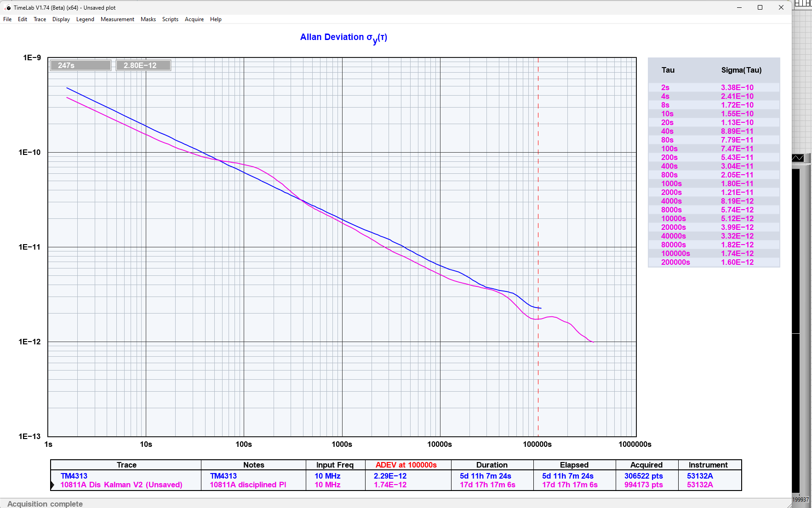Image resolution: width=812 pixels, height=508 pixels.
Task: Click the Notes column header
Action: 254,465
